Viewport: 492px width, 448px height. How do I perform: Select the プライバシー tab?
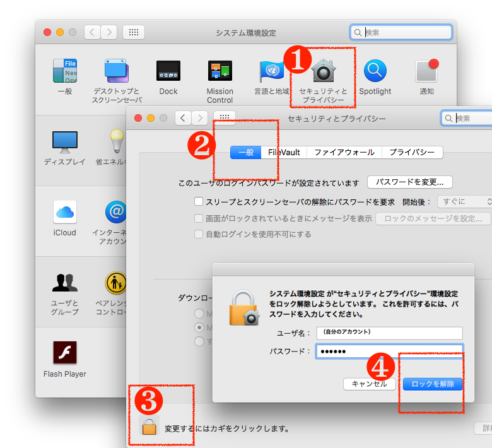pyautogui.click(x=412, y=152)
